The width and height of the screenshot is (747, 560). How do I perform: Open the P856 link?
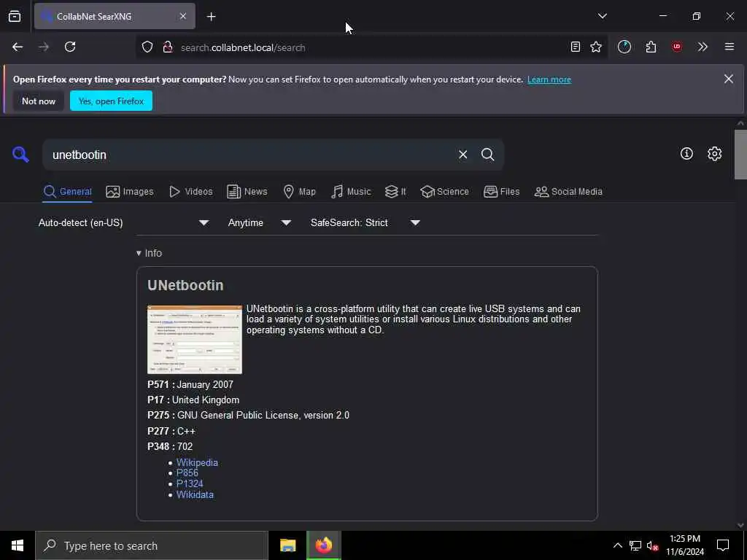coord(187,472)
